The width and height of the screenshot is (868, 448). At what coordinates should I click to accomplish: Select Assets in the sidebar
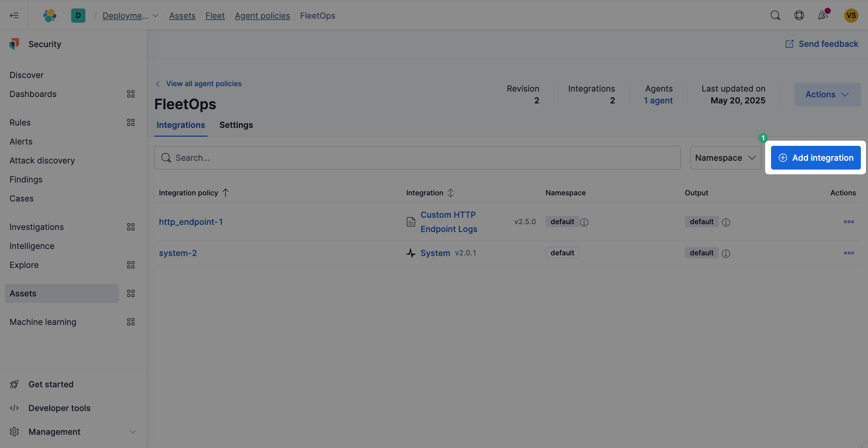tap(62, 293)
